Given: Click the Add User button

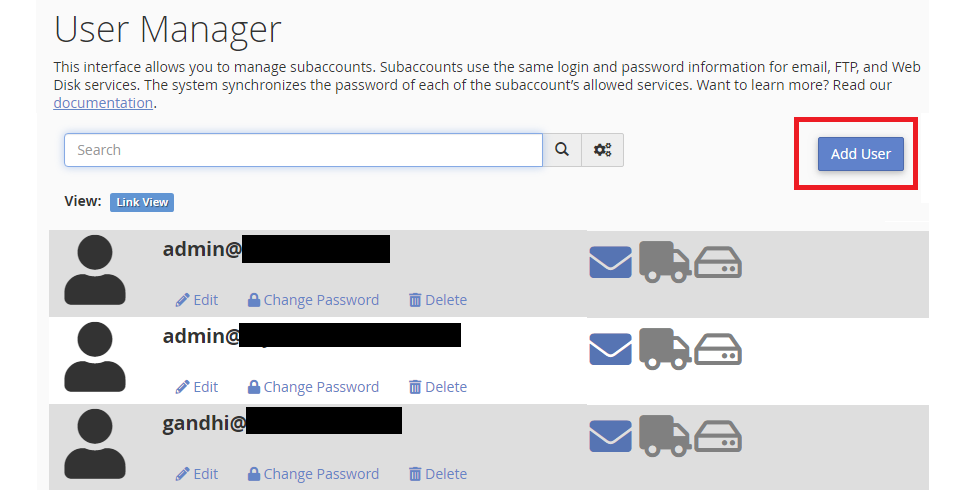Looking at the screenshot, I should pos(860,154).
